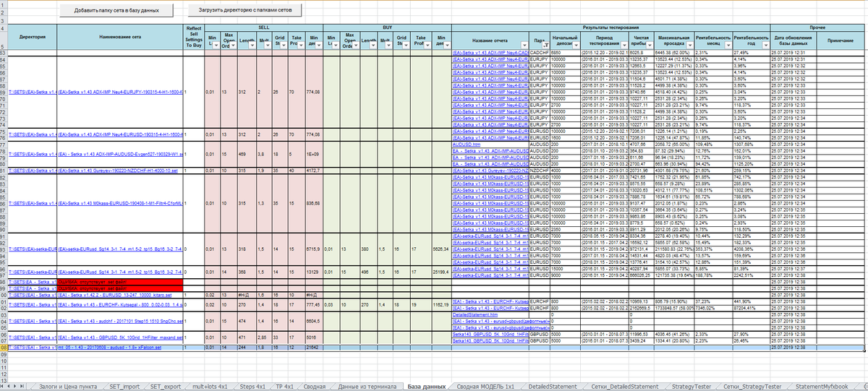This screenshot has height=391, width=868.
Task: Select the cell containing NZDCHF
Action: (540, 170)
